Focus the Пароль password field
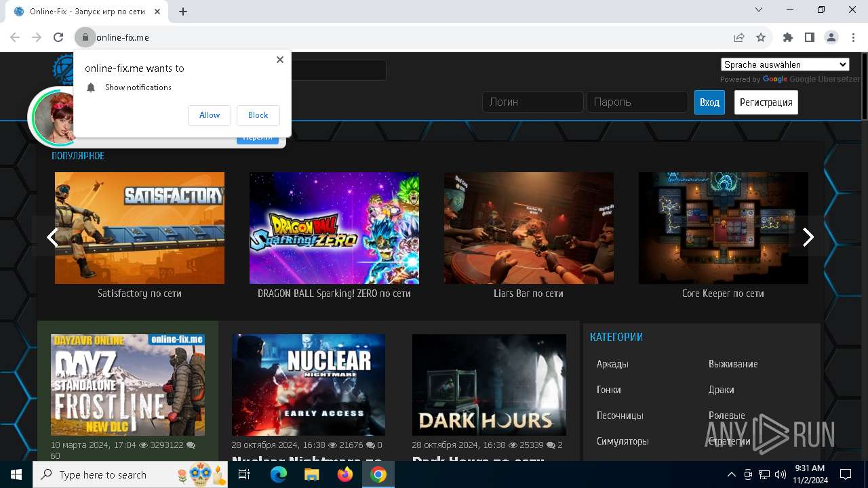 click(637, 102)
